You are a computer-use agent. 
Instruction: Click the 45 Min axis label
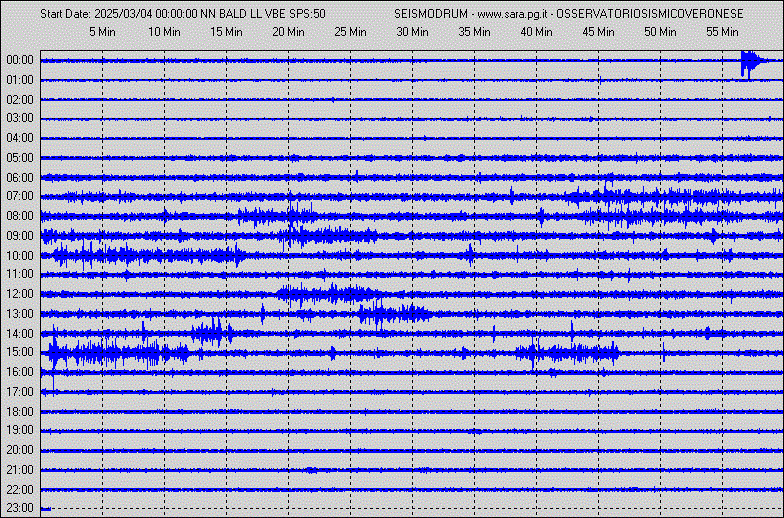coord(598,32)
